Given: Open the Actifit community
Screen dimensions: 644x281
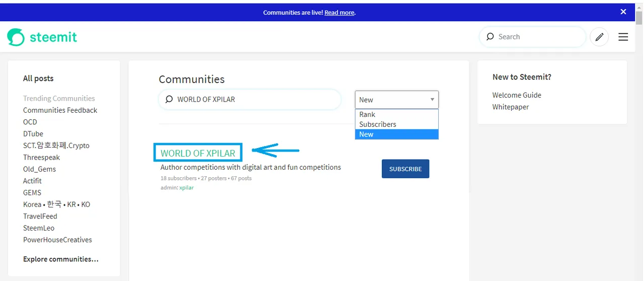Looking at the screenshot, I should coord(32,181).
